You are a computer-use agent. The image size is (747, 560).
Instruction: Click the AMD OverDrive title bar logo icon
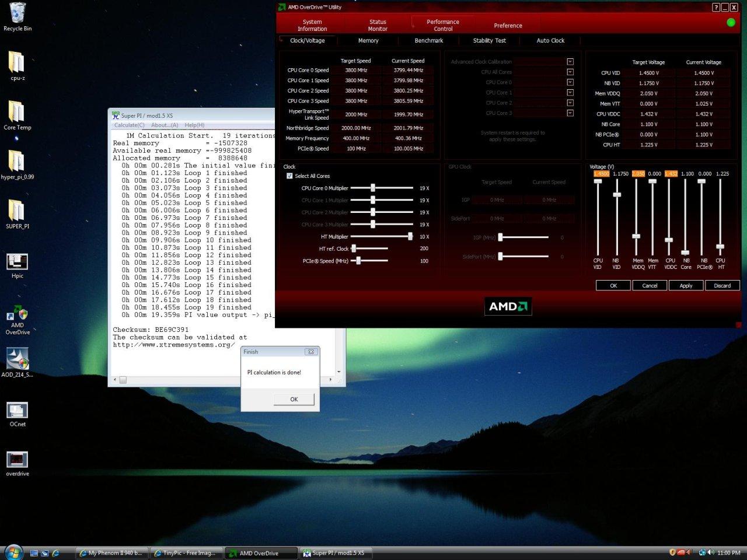point(282,7)
